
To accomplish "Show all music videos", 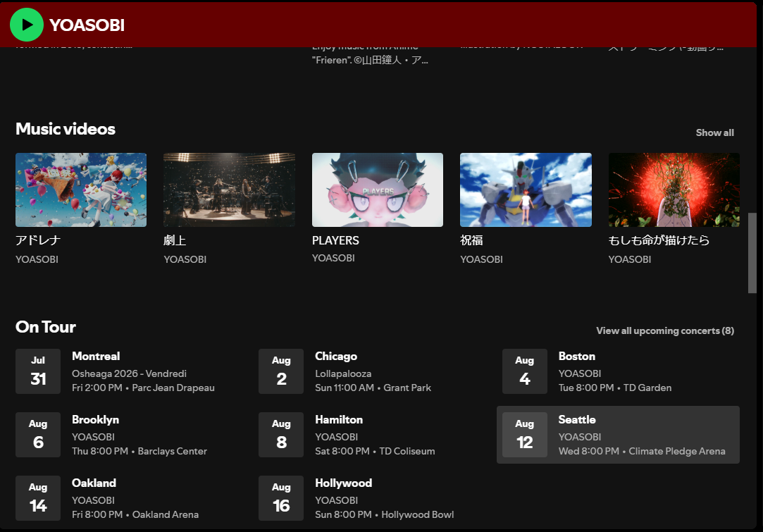I will coord(714,132).
